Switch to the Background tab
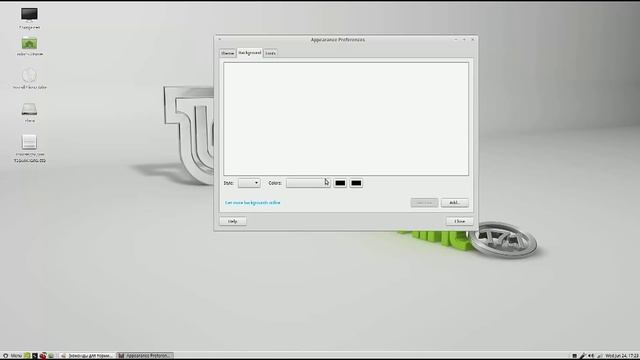640x360 pixels. 249,53
